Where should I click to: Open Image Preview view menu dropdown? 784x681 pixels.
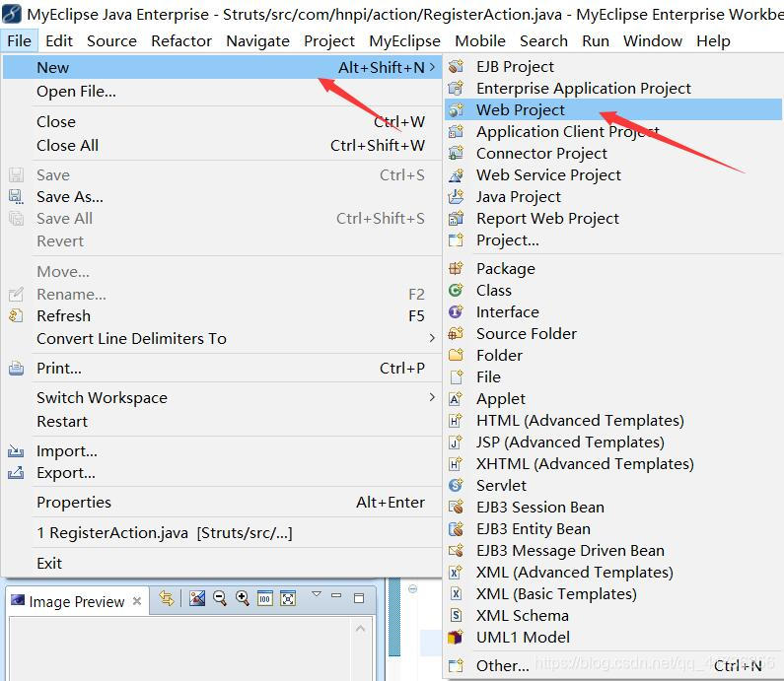pos(316,594)
